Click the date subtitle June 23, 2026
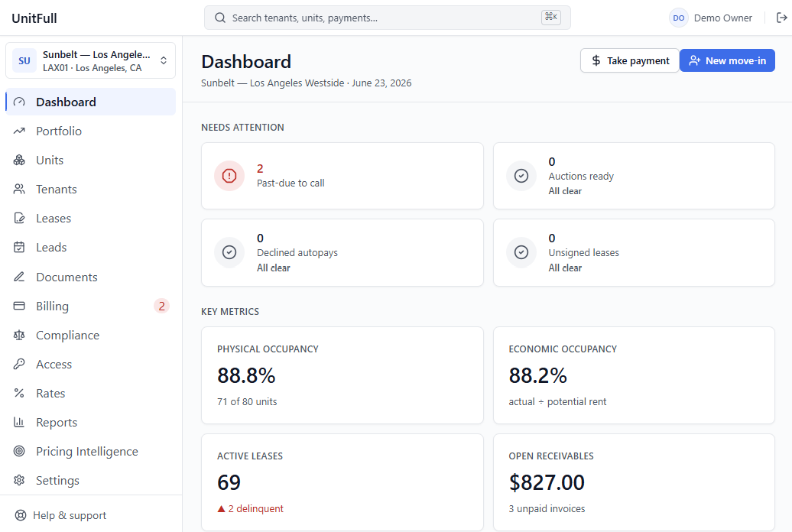 click(382, 83)
